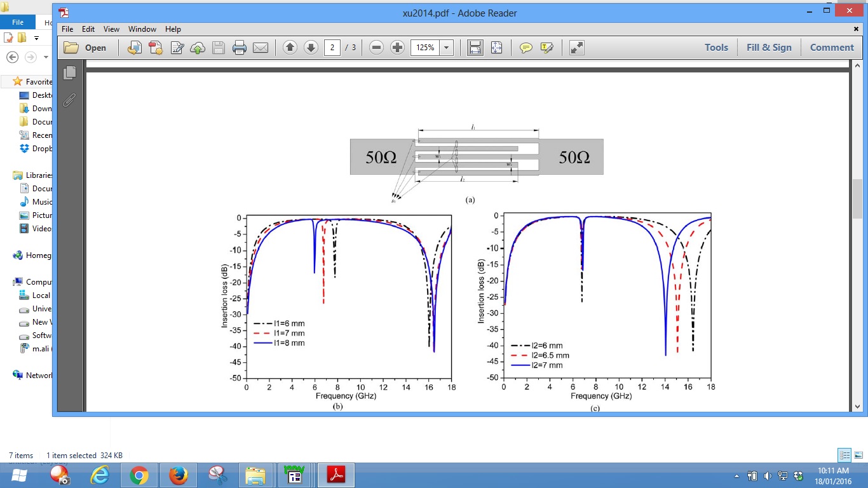The width and height of the screenshot is (868, 488).
Task: Show the attachments paperclip panel
Action: coord(70,100)
